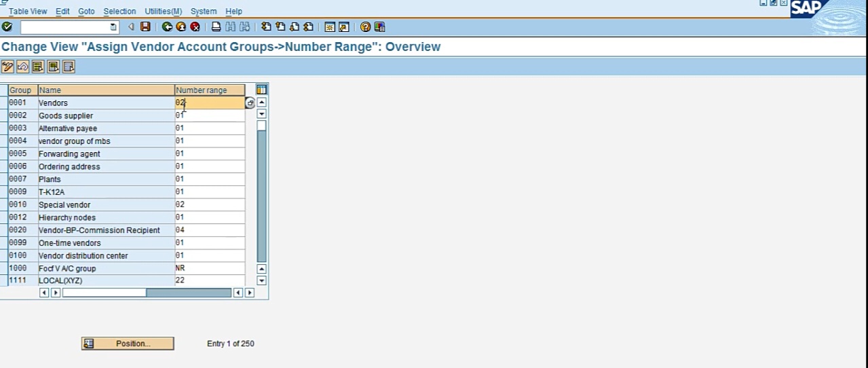Click the Hierarchy nodes name cell
Image resolution: width=868 pixels, height=368 pixels.
(106, 217)
